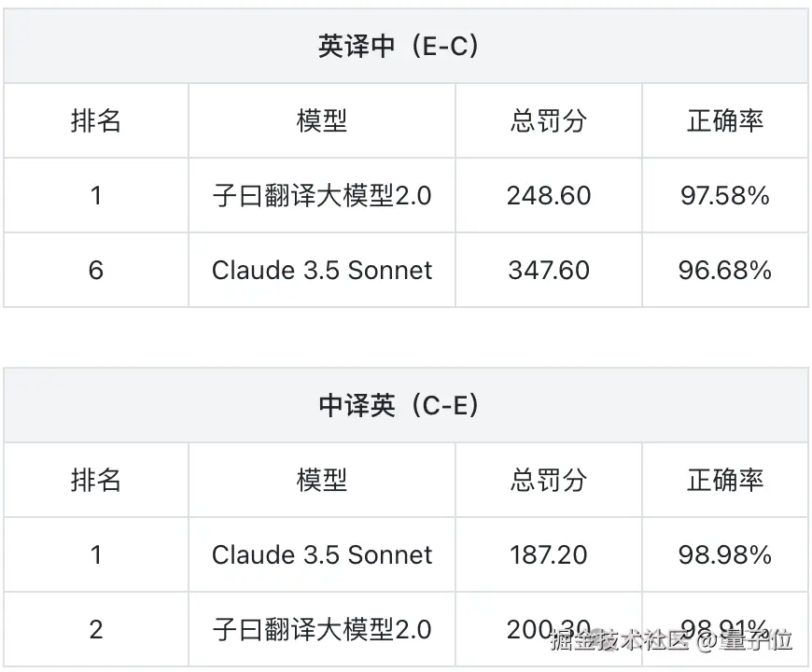
Task: Select the rank 2 cell
Action: (x=96, y=630)
